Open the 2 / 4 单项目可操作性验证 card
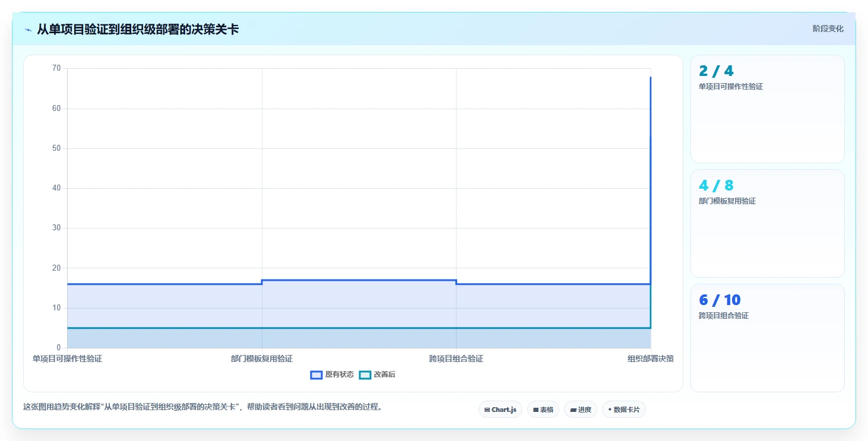Viewport: 868px width, 441px height. 767,109
